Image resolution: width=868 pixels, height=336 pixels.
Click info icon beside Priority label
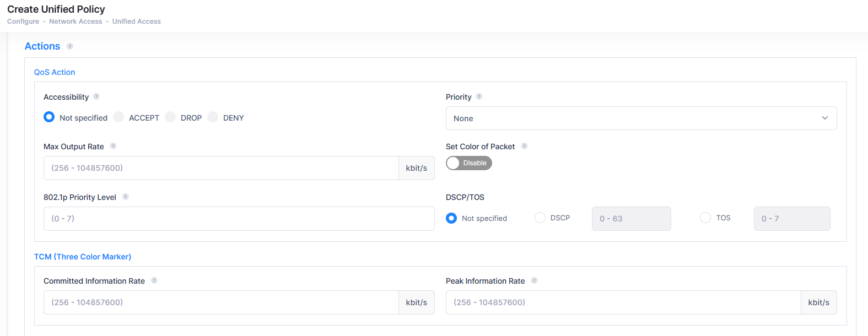(479, 96)
